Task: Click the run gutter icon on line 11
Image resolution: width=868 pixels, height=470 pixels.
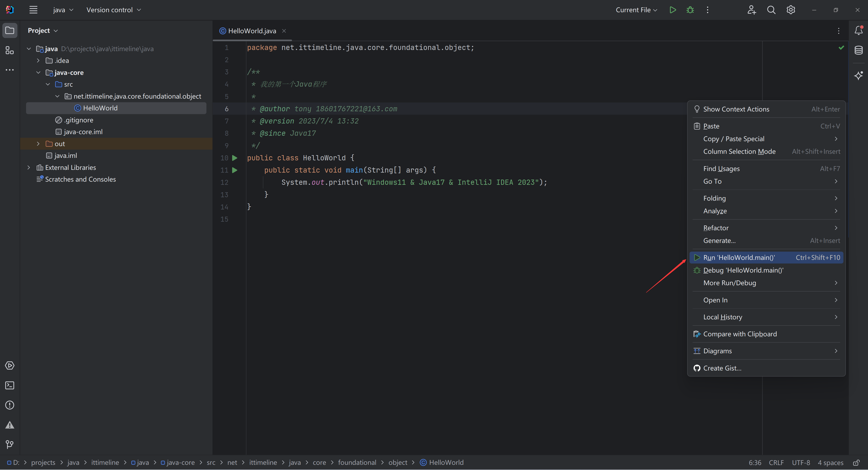Action: tap(235, 170)
